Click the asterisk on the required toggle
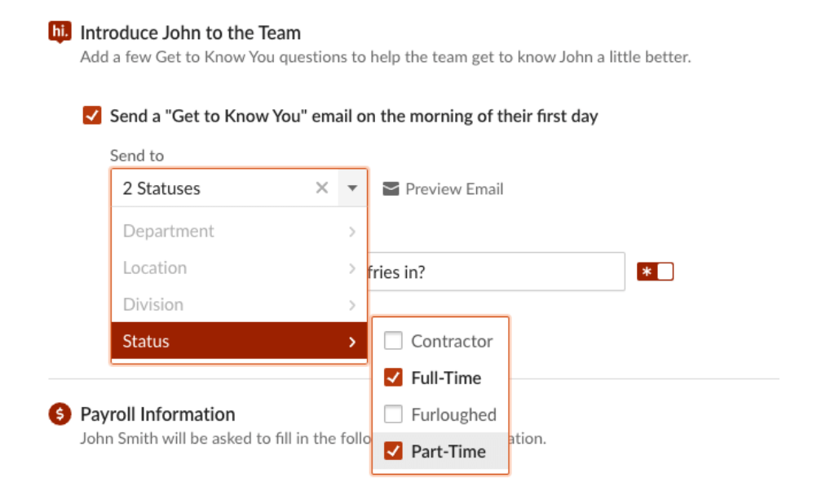 coord(647,270)
